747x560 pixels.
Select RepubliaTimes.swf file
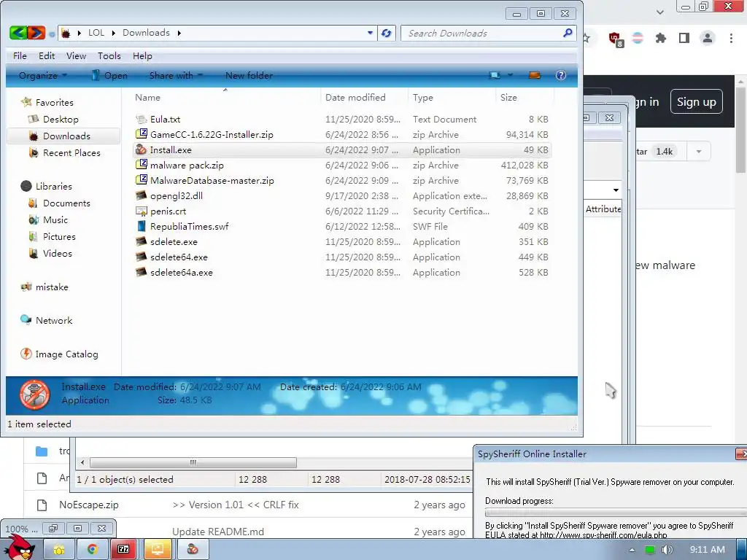pyautogui.click(x=189, y=226)
